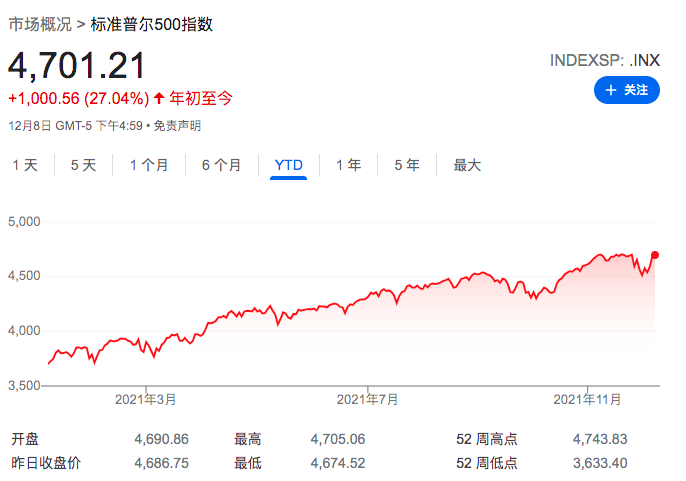Click the 52 周高点 label
686x481 pixels.
coord(486,439)
